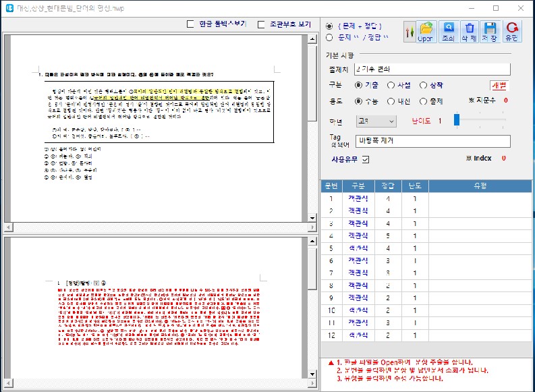Click the settings sliders icon left of Open
Screen dimensions: 535x392
pyautogui.click(x=409, y=31)
